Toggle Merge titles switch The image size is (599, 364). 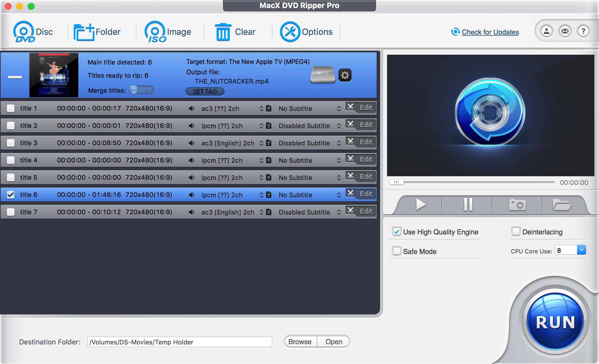pyautogui.click(x=141, y=90)
